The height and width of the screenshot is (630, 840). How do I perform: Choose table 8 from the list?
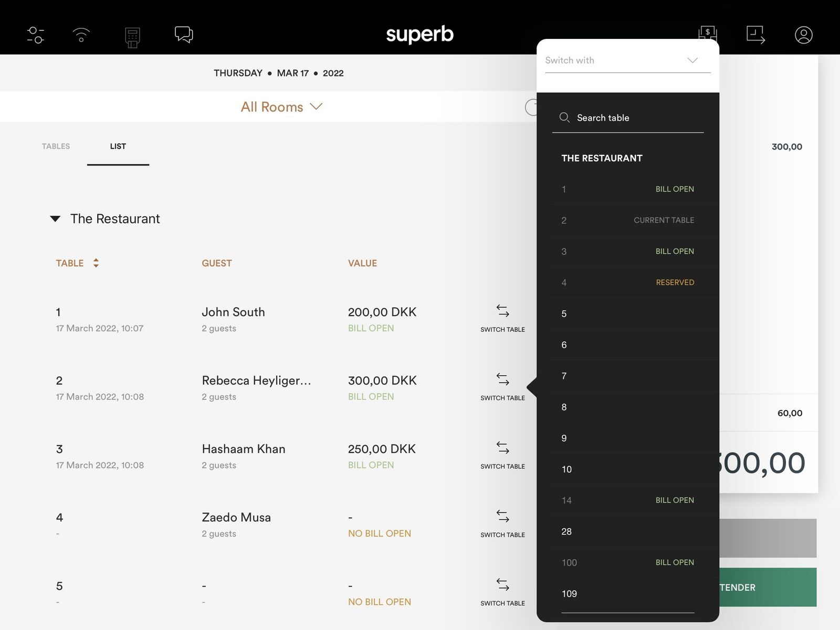click(627, 407)
